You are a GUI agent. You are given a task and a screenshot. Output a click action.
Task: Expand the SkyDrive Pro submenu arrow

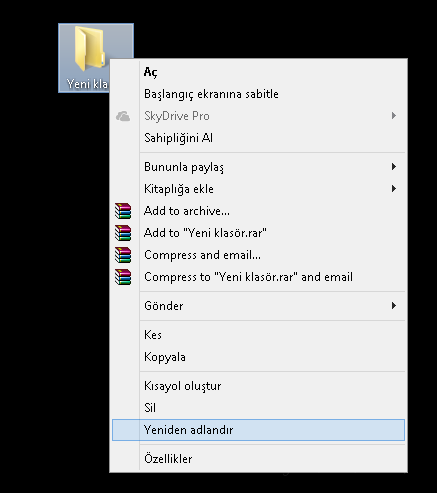point(394,116)
